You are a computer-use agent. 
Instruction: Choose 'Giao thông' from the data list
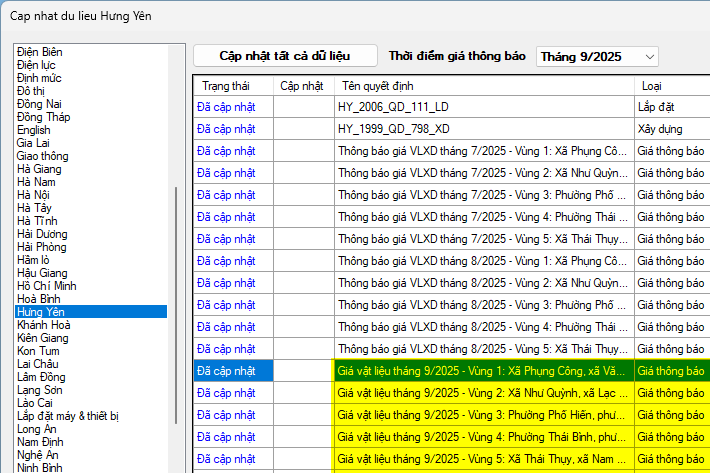42,156
